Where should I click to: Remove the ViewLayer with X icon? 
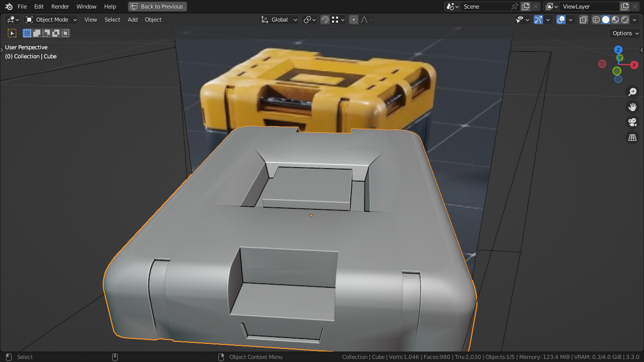[635, 7]
